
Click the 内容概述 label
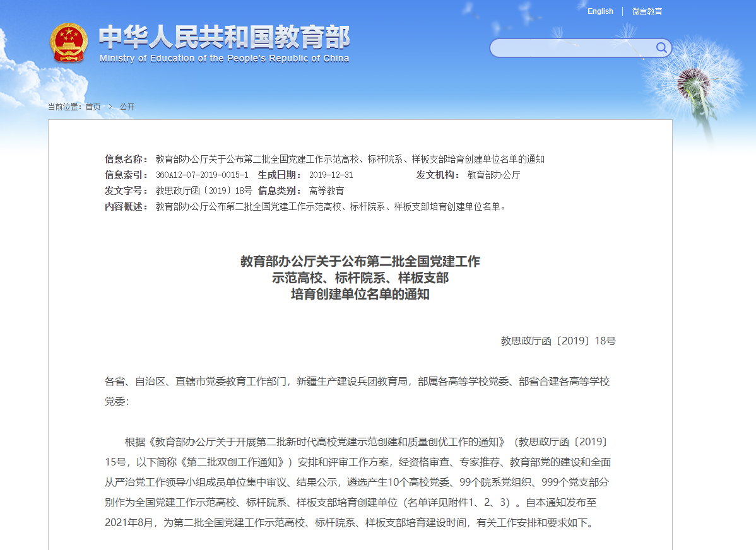126,206
